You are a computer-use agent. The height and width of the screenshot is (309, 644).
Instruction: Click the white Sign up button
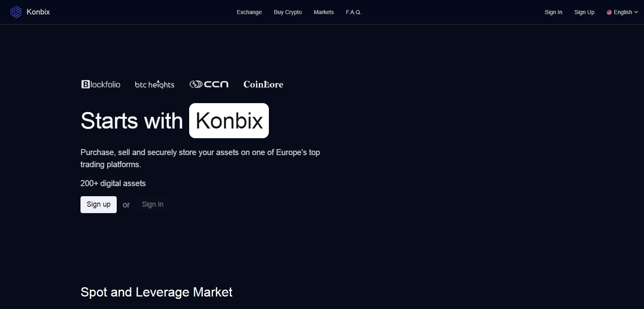99,205
